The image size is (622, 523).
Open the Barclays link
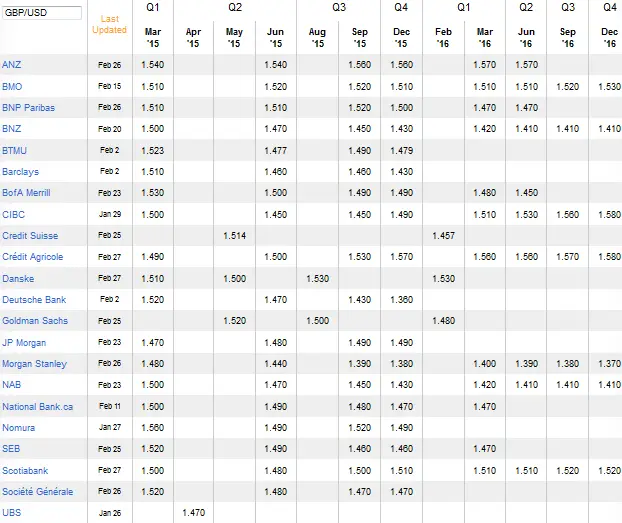click(21, 172)
